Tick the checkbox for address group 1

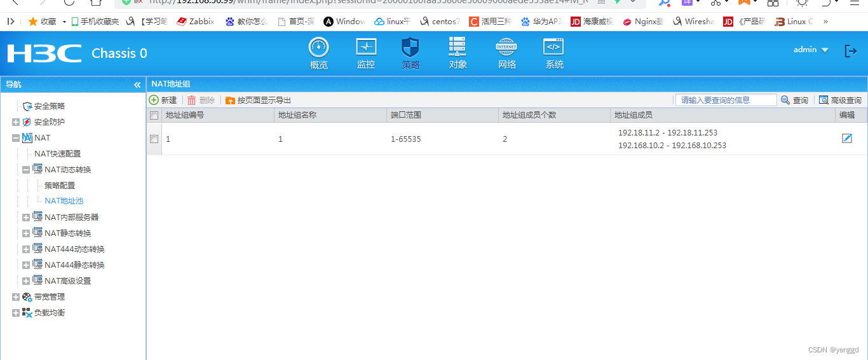pyautogui.click(x=154, y=139)
